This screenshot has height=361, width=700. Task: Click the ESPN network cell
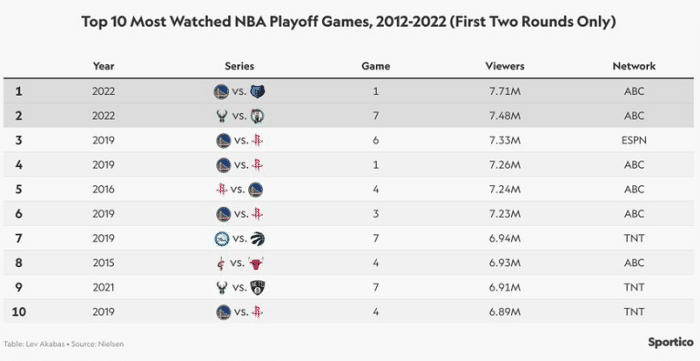point(634,141)
